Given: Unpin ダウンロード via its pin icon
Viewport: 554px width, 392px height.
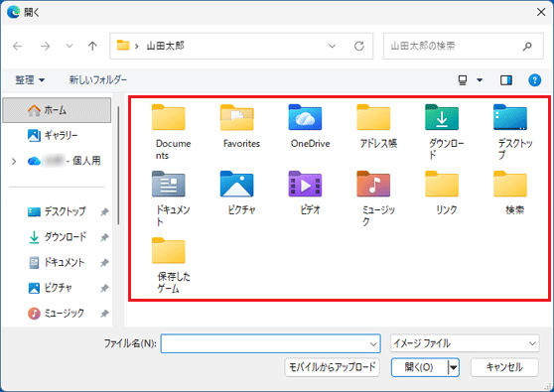Looking at the screenshot, I should 104,237.
